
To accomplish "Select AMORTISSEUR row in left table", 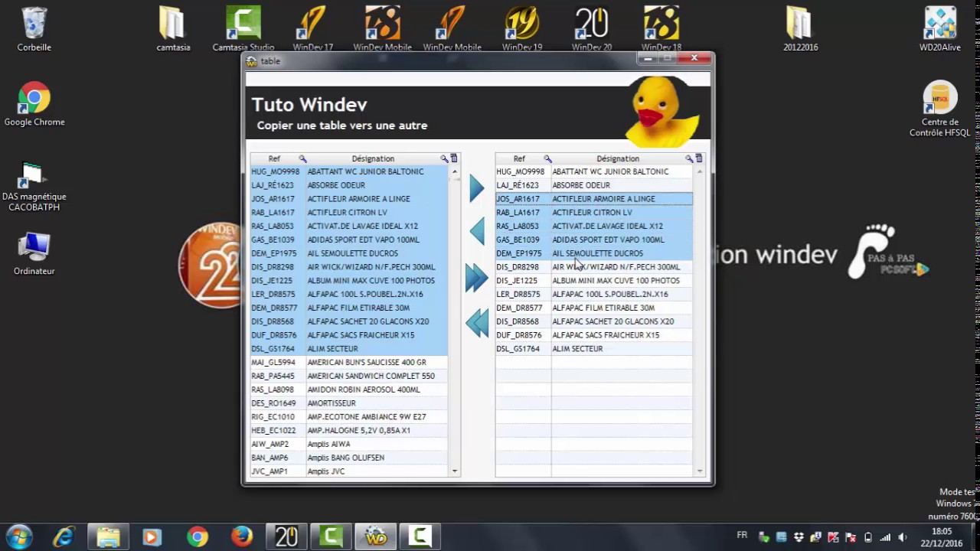I will tap(349, 403).
